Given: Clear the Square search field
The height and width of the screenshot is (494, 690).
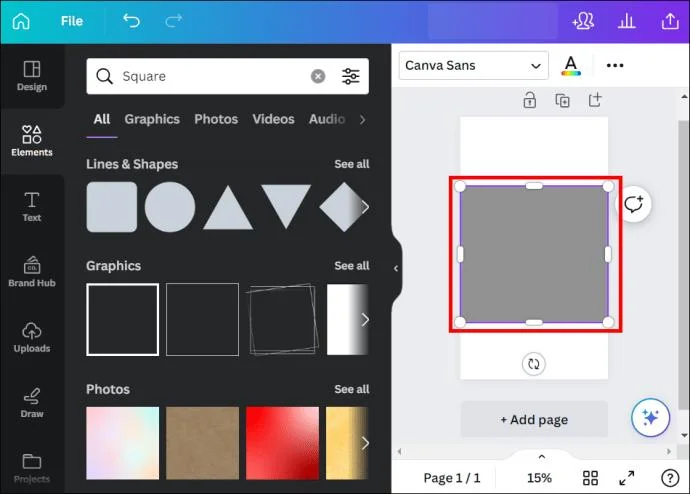Looking at the screenshot, I should pos(318,76).
